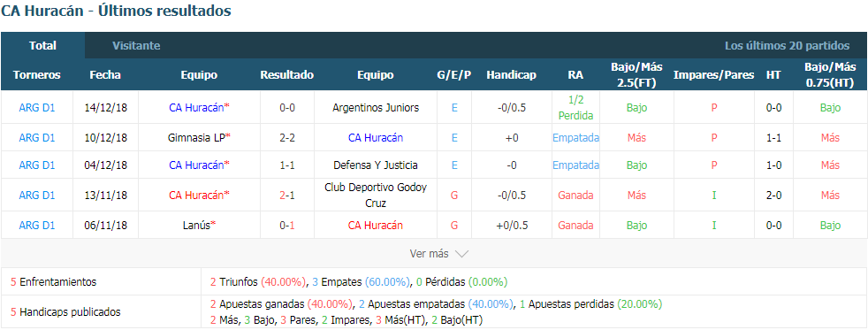Click the 0-0 result versus Argentinos Juniors
The width and height of the screenshot is (868, 330).
coord(286,108)
